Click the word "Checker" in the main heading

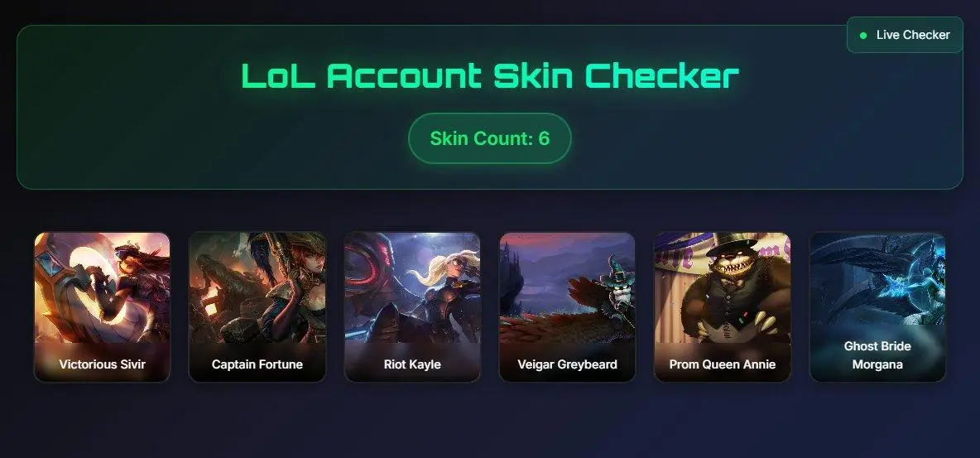pyautogui.click(x=662, y=75)
